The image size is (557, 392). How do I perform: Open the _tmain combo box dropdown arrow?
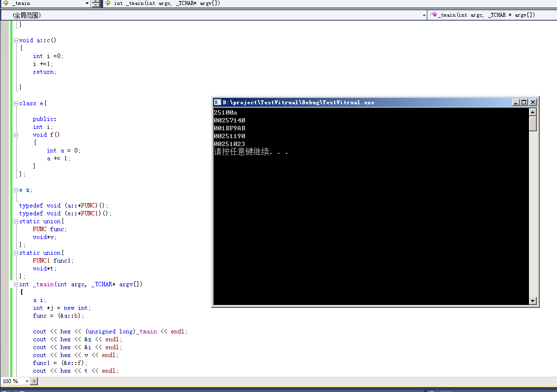pos(87,3)
